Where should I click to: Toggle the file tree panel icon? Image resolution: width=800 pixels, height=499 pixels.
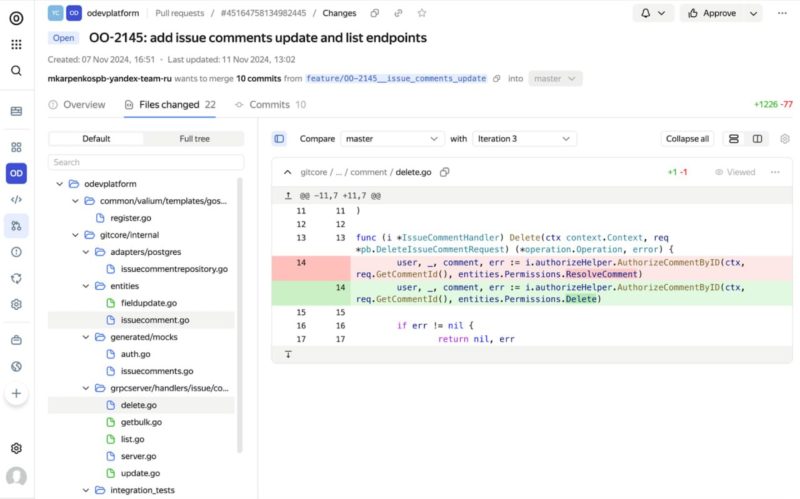[279, 139]
